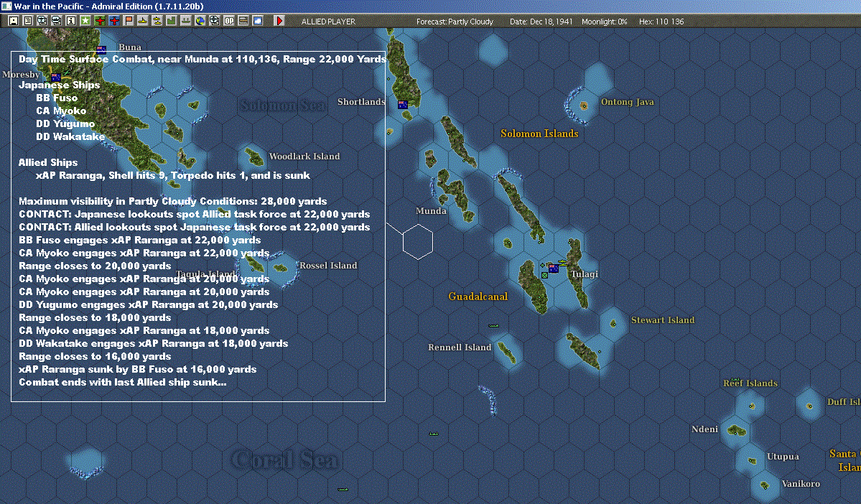The height and width of the screenshot is (504, 861).
Task: Click the Woodlark Island map label
Action: coord(304,157)
